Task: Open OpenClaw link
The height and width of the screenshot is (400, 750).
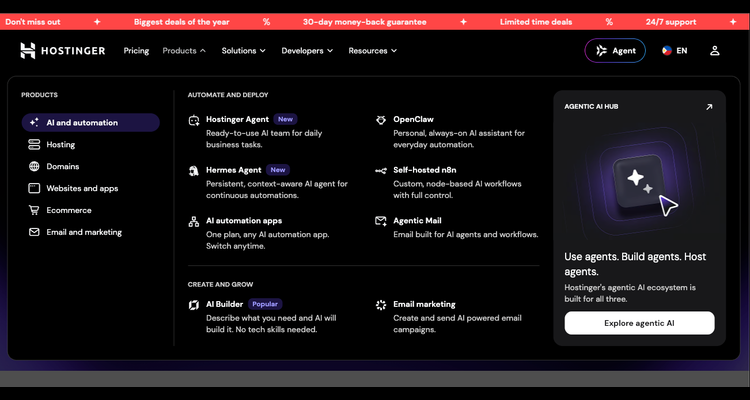Action: pos(413,119)
